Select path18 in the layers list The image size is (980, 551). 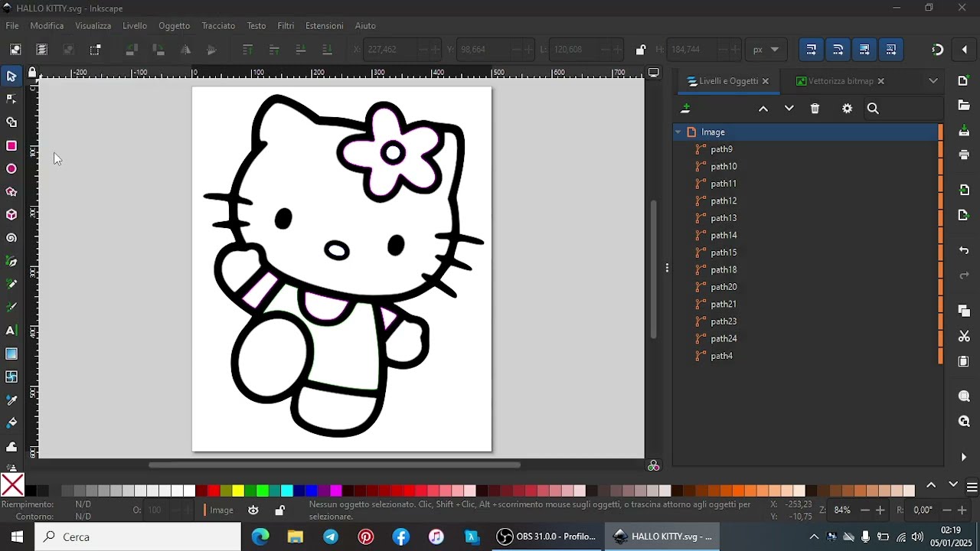(807, 270)
